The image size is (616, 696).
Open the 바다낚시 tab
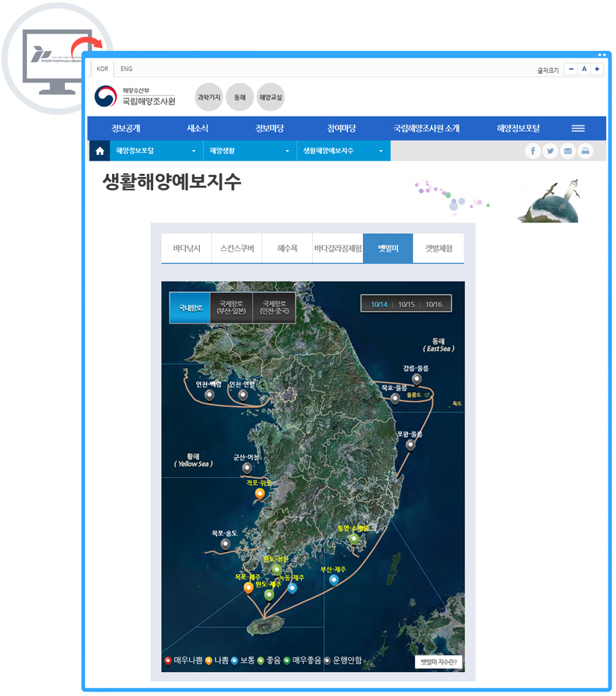[187, 249]
